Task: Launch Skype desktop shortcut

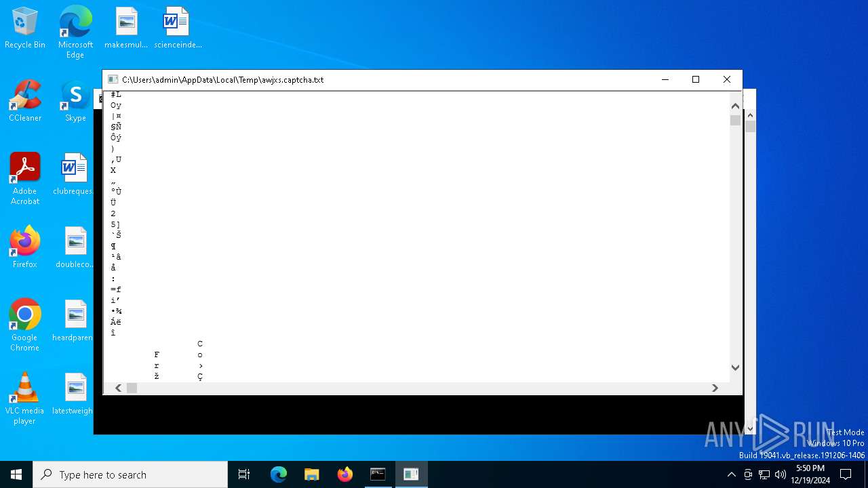Action: click(x=75, y=102)
